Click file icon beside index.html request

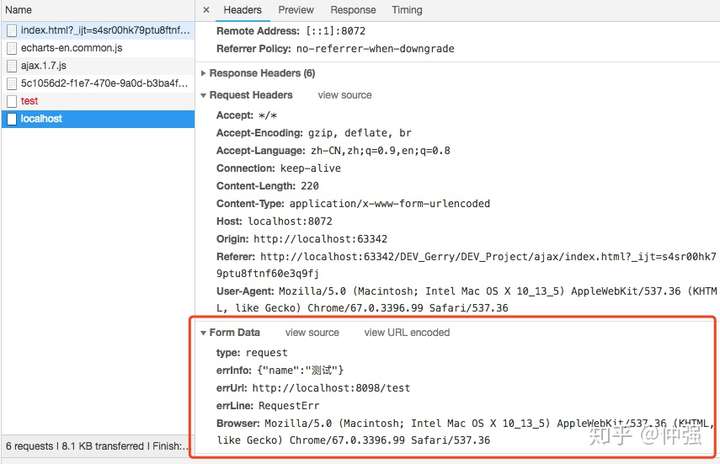coord(12,31)
